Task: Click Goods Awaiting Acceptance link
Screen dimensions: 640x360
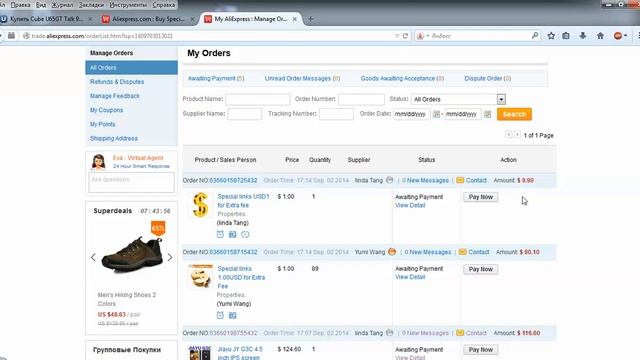Action: 402,78
